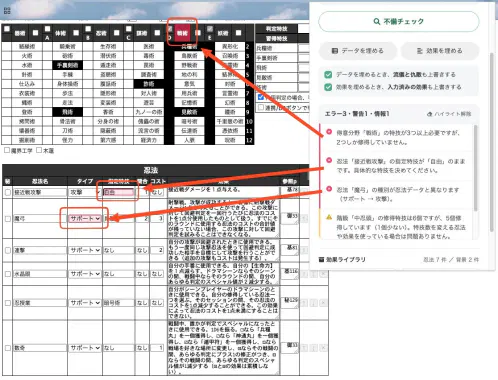Image resolution: width=498 pixels, height=380 pixels.
Task: Toggle the gap checkbox labelled A
Action: [47, 29]
